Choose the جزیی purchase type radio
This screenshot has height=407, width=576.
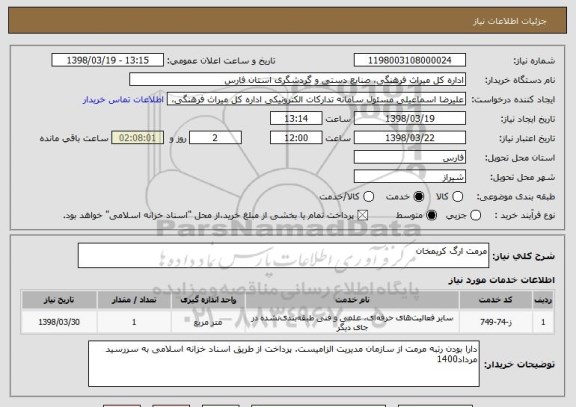pyautogui.click(x=475, y=216)
